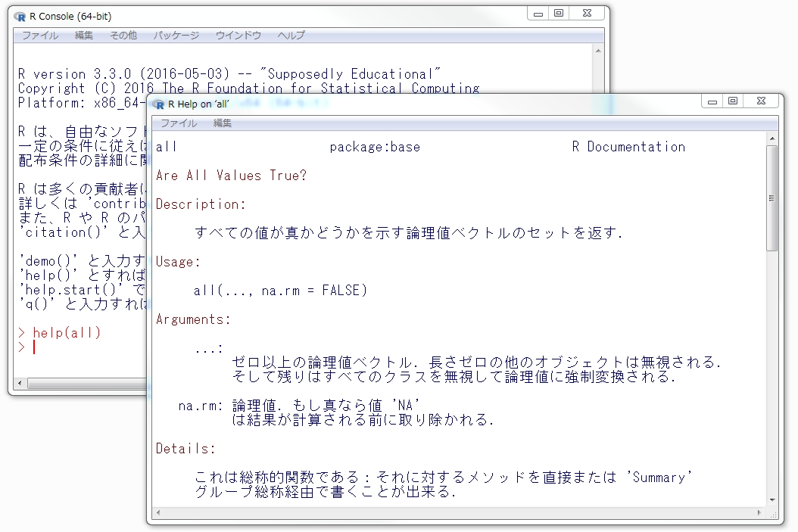798x532 pixels.
Task: Maximize the R Help on 'all' window
Action: pyautogui.click(x=733, y=101)
